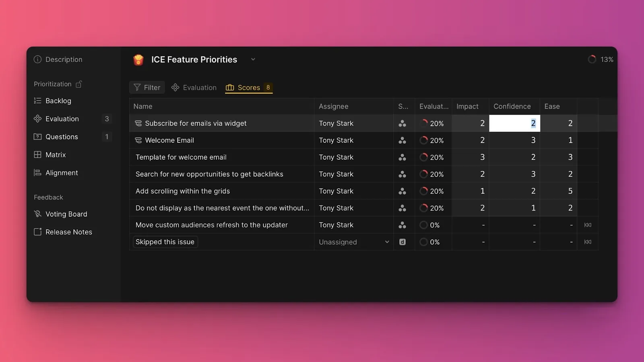The image size is (644, 362).
Task: Go to the Matrix view
Action: point(55,155)
